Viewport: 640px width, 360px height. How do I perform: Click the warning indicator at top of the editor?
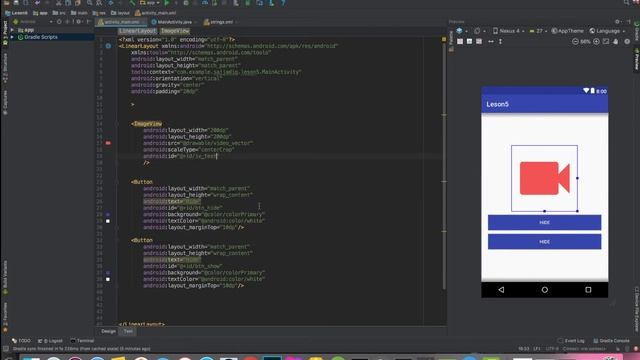click(x=444, y=39)
